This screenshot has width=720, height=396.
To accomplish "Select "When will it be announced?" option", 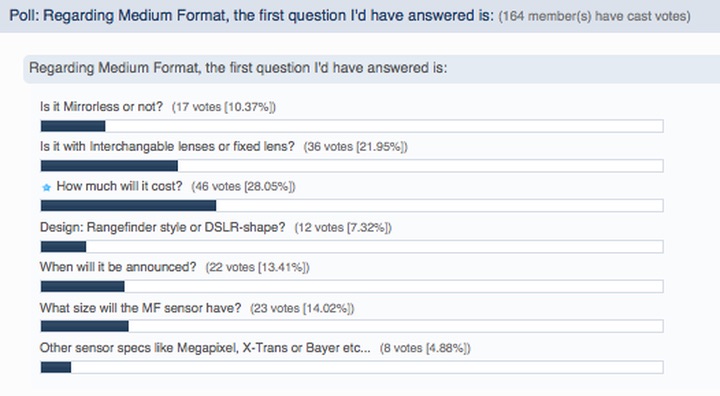I will pyautogui.click(x=118, y=267).
